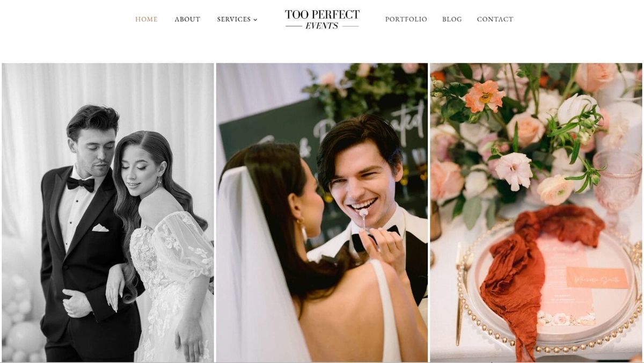Click the white pocket square on the tuxedo
644x363 pixels.
pyautogui.click(x=100, y=228)
